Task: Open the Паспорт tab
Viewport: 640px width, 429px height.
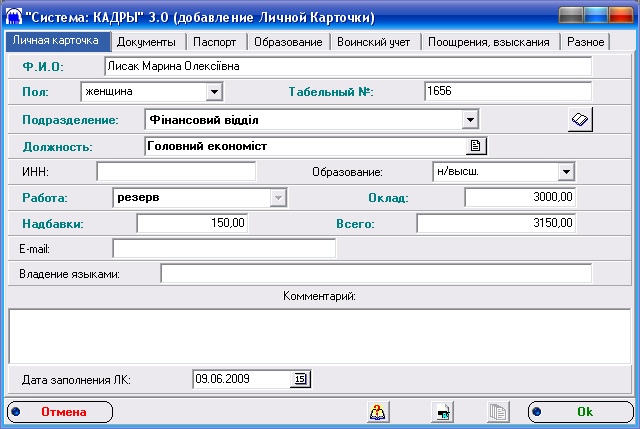Action: (215, 42)
